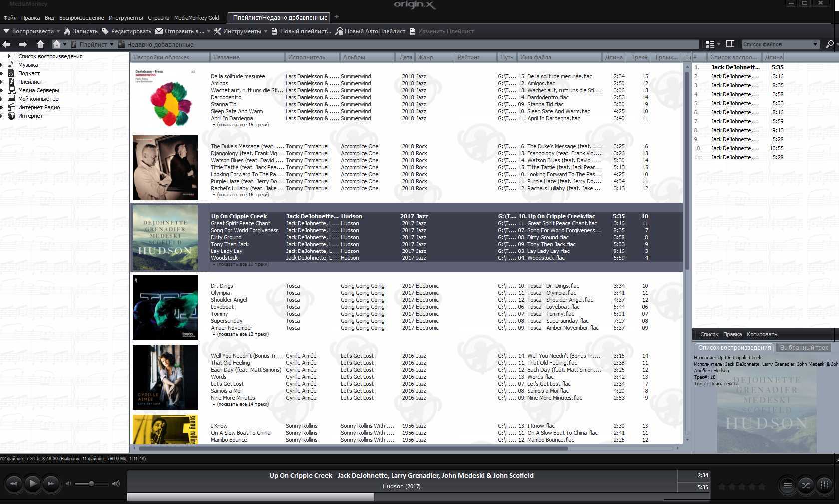Click Accomplice One album cover thumbnail
Image resolution: width=839 pixels, height=504 pixels.
tap(165, 168)
